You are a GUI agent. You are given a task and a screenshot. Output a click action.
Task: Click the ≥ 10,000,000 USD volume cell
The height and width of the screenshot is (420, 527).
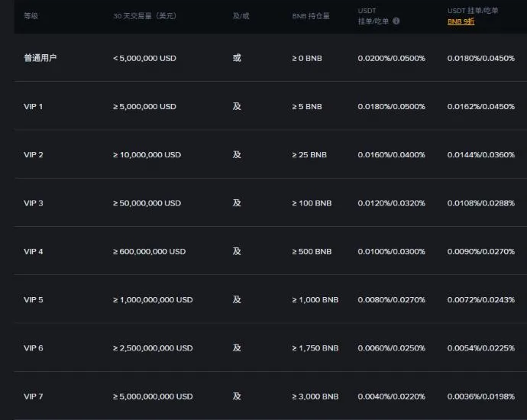click(x=147, y=155)
